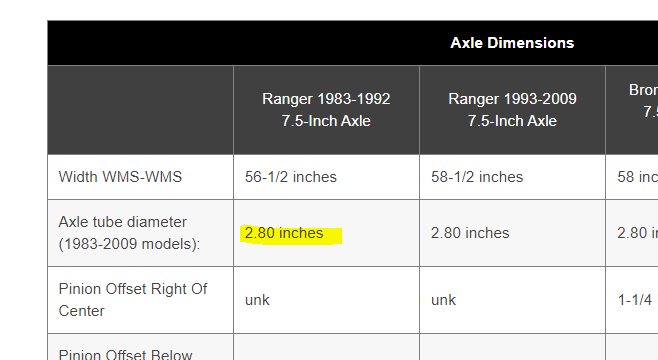The width and height of the screenshot is (658, 360).
Task: Click the (1983-2009 models): text
Action: click(x=129, y=244)
